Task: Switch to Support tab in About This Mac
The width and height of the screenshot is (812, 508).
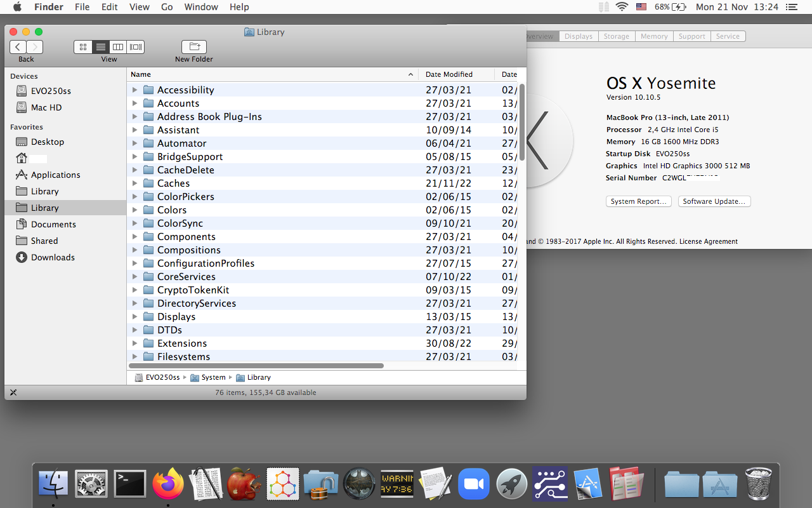Action: click(x=691, y=36)
